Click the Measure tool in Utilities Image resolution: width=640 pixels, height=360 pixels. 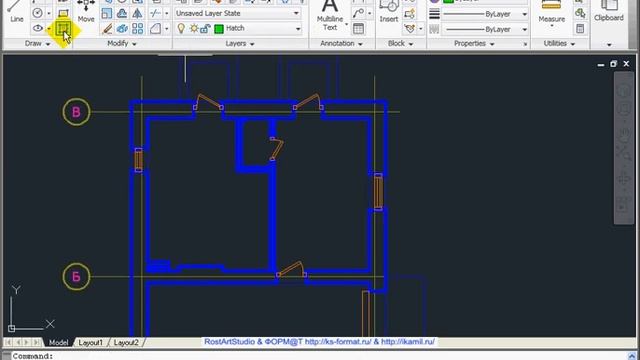point(551,11)
